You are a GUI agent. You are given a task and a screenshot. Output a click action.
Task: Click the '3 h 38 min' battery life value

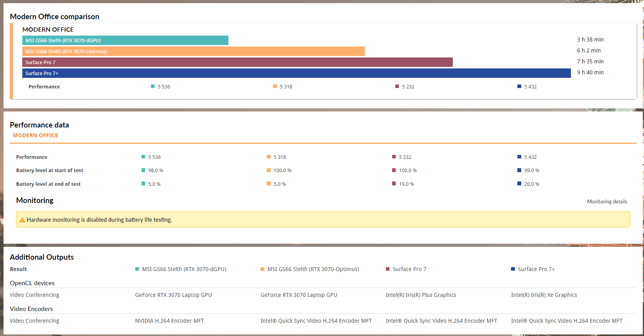590,40
